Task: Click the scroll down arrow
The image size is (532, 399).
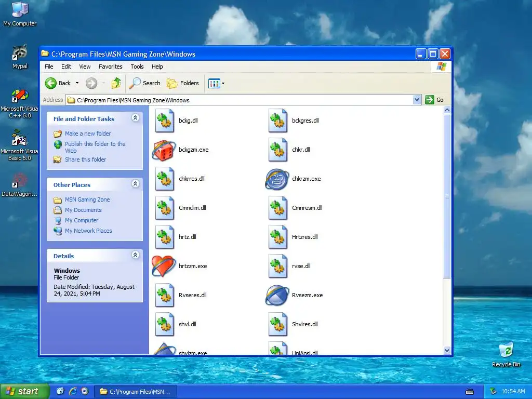Action: point(447,351)
